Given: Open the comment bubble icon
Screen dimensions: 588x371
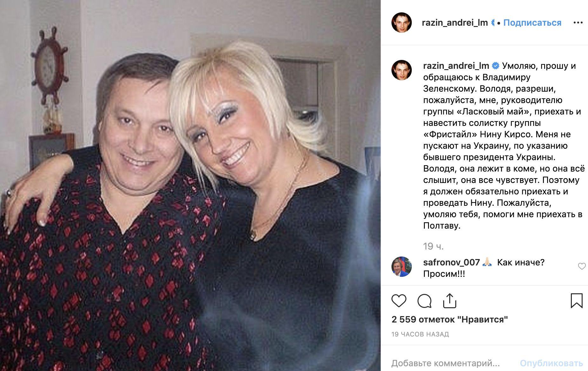Looking at the screenshot, I should point(424,301).
